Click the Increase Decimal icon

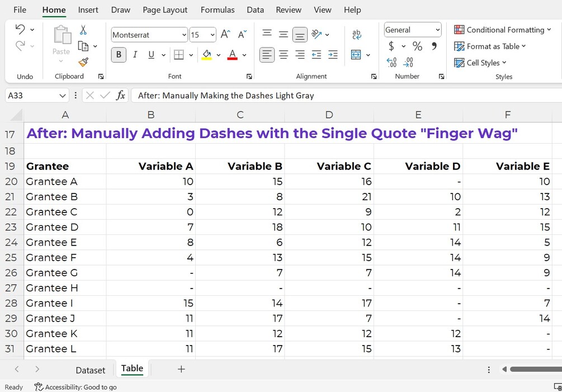click(x=391, y=62)
